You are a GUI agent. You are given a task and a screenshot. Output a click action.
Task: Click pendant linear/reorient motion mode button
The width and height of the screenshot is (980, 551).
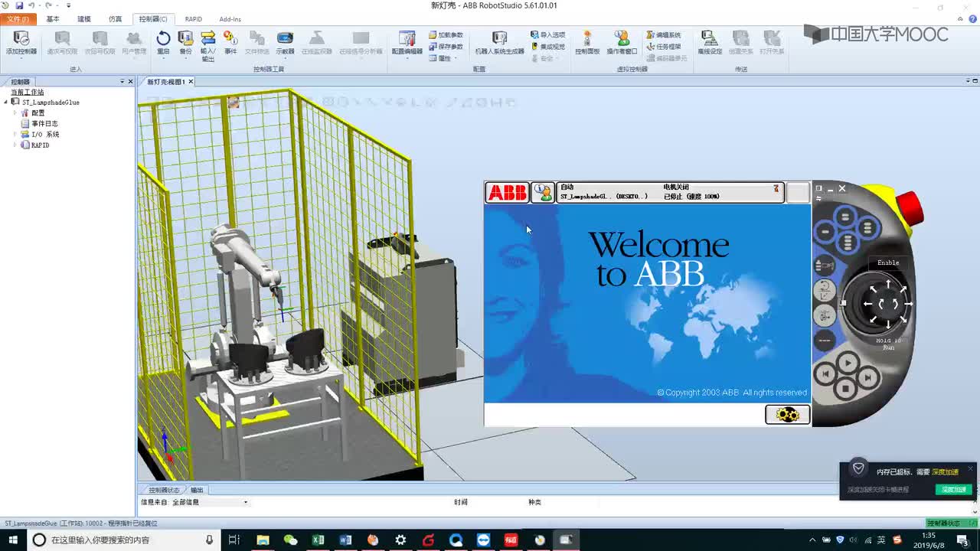[825, 290]
